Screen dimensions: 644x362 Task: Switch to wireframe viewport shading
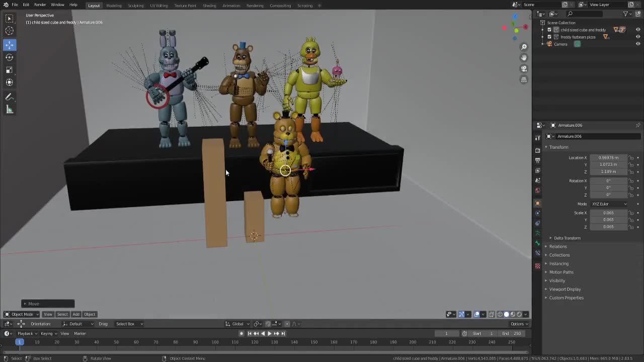[x=500, y=314]
